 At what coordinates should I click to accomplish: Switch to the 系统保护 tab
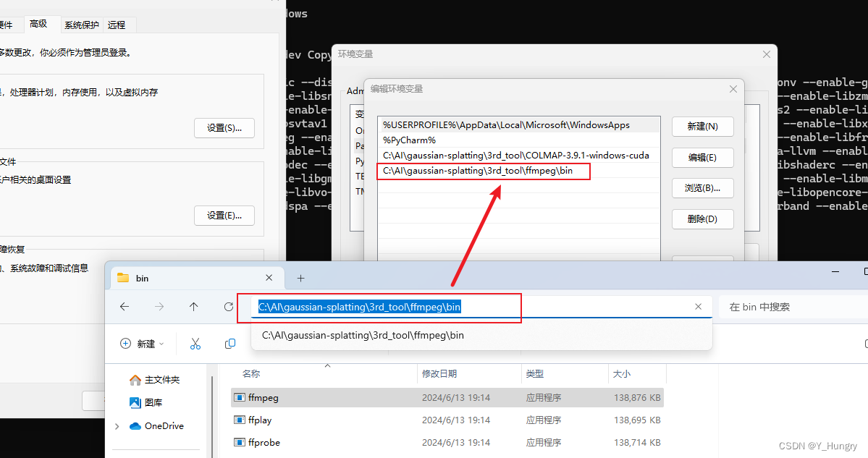pos(81,25)
